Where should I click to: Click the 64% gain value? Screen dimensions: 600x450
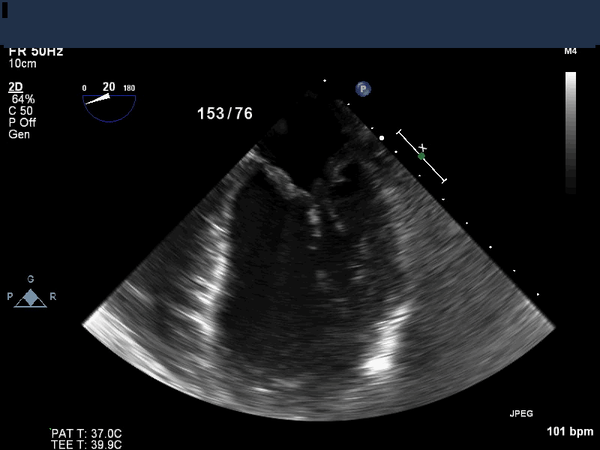(x=22, y=99)
